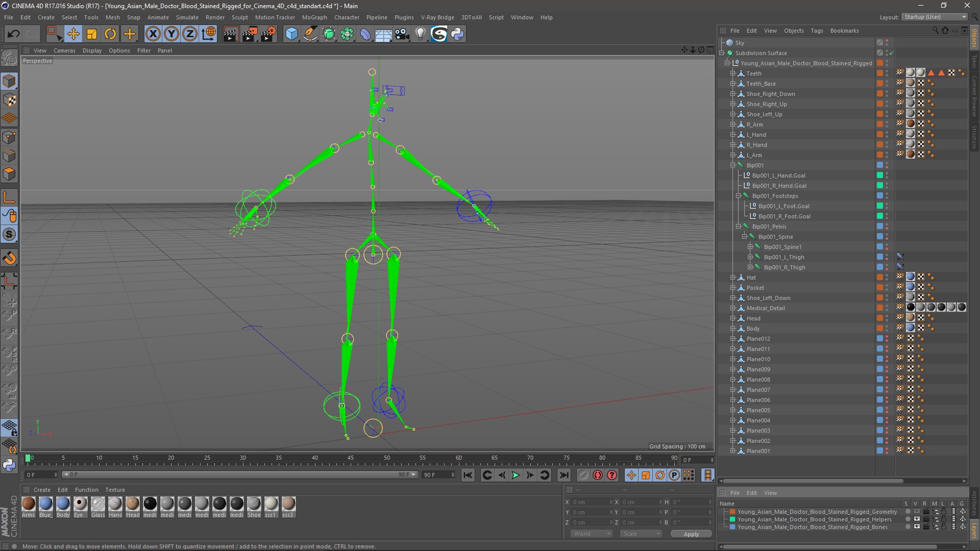The image size is (980, 551).
Task: Collapse the Bip001 hierarchy node
Action: 733,165
